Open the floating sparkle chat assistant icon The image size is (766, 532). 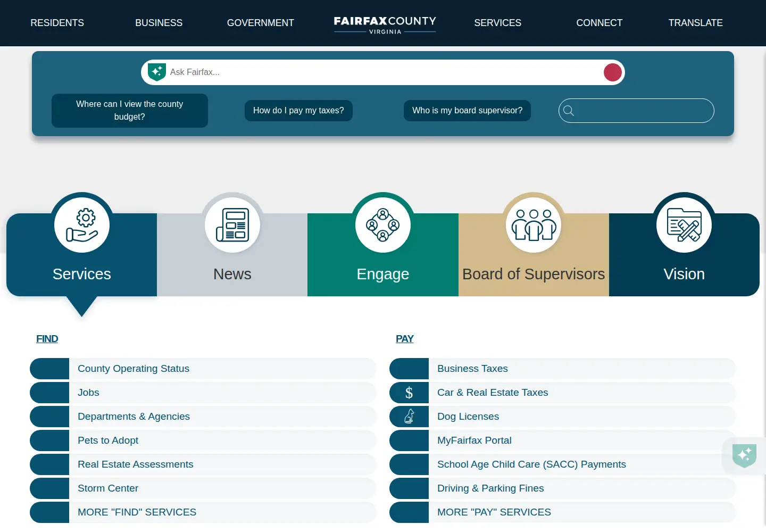tap(744, 455)
